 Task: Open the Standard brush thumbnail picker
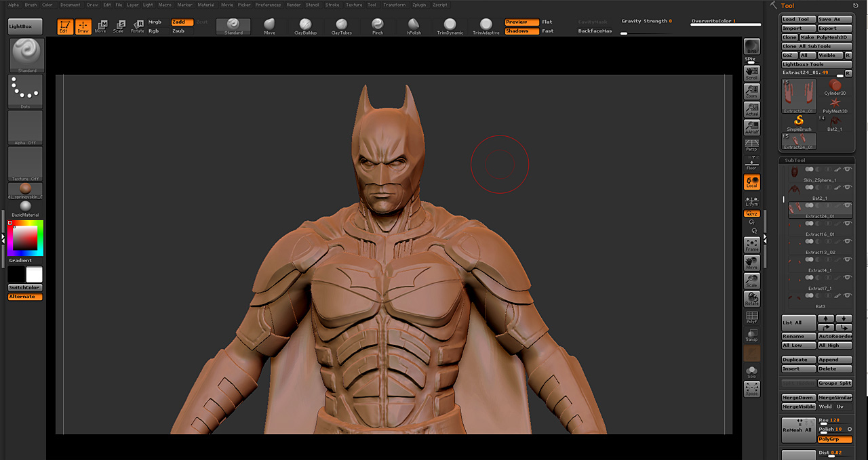[27, 56]
